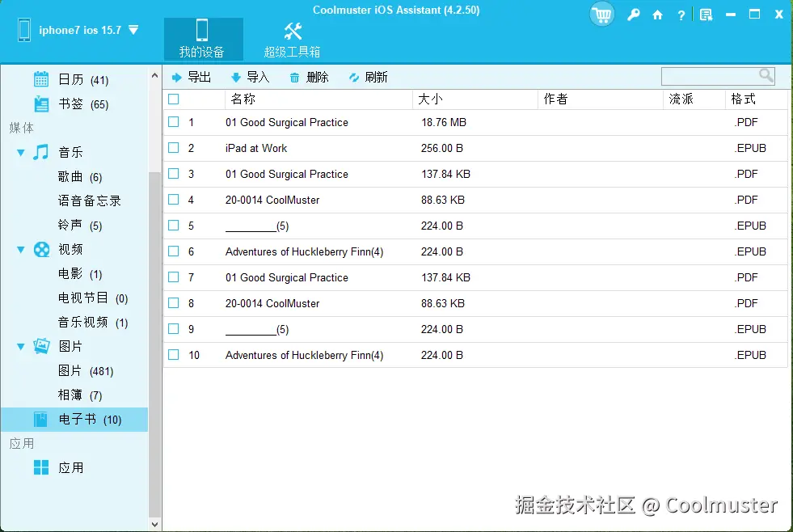Image resolution: width=793 pixels, height=532 pixels.
Task: Click the music note icon
Action: tap(41, 152)
